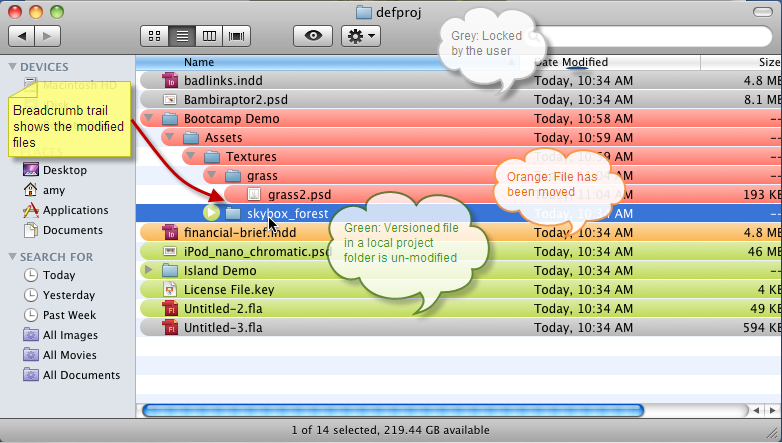Collapse the Assets folder
This screenshot has height=443, width=782.
coord(169,137)
